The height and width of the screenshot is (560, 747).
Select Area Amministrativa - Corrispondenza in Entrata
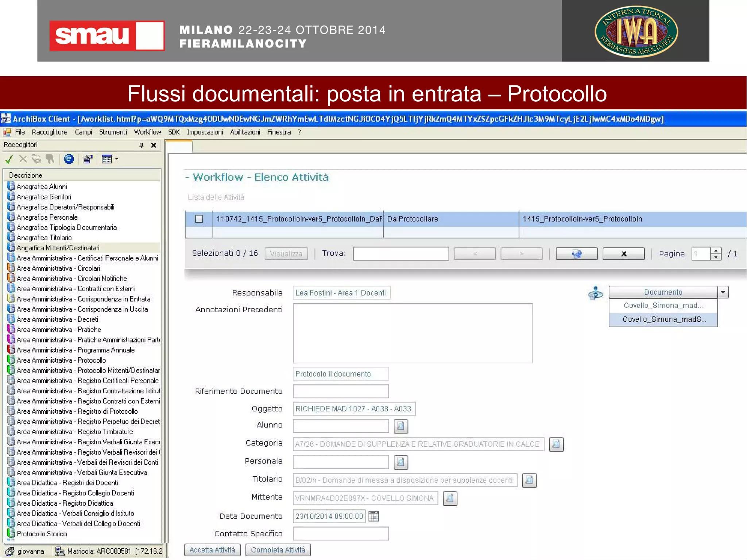(84, 299)
